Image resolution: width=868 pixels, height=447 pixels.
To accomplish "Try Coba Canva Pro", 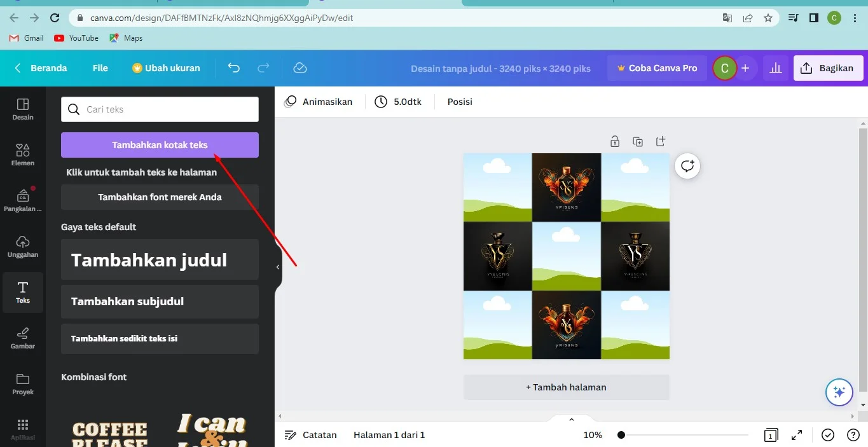I will [657, 68].
